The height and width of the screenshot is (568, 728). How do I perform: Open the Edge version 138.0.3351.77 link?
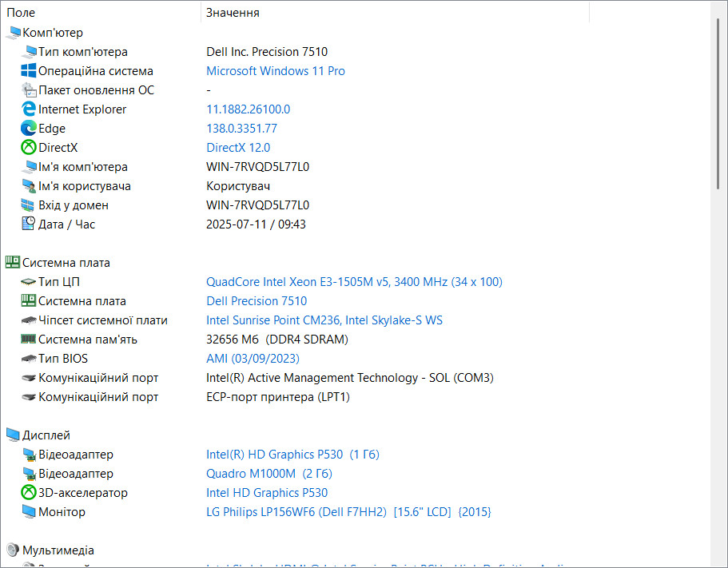pos(241,128)
